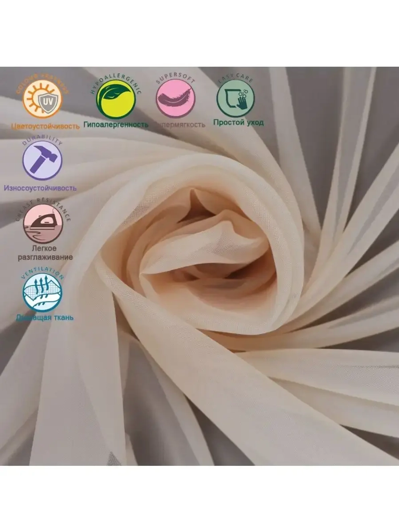Image resolution: width=399 pixels, height=532 pixels.
Task: Click the orange UV sun color fastness icon
Action: click(x=42, y=99)
